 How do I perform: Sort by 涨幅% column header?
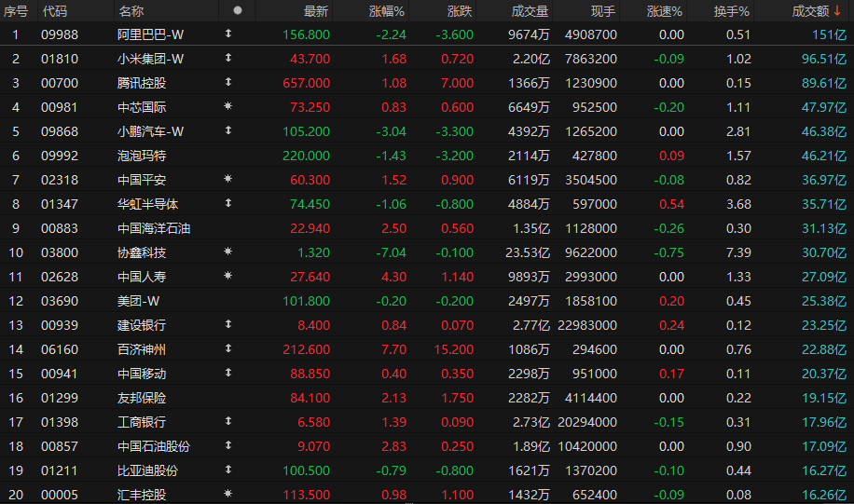(x=387, y=11)
